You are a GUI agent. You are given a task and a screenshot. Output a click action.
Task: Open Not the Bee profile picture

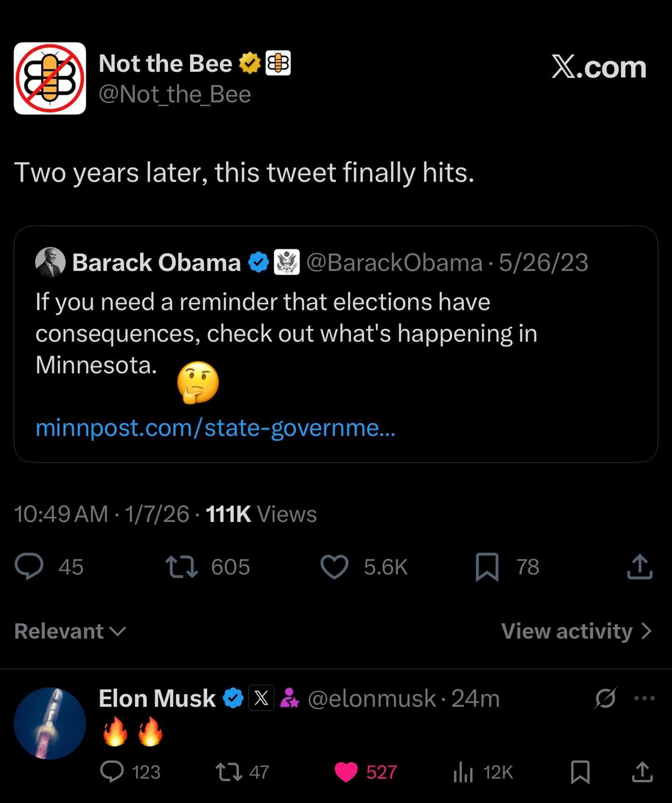(50, 78)
